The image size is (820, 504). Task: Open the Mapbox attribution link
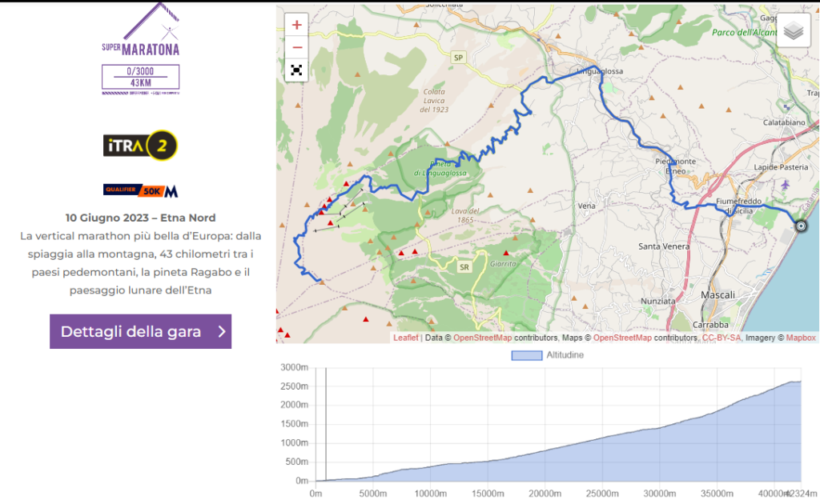(801, 338)
